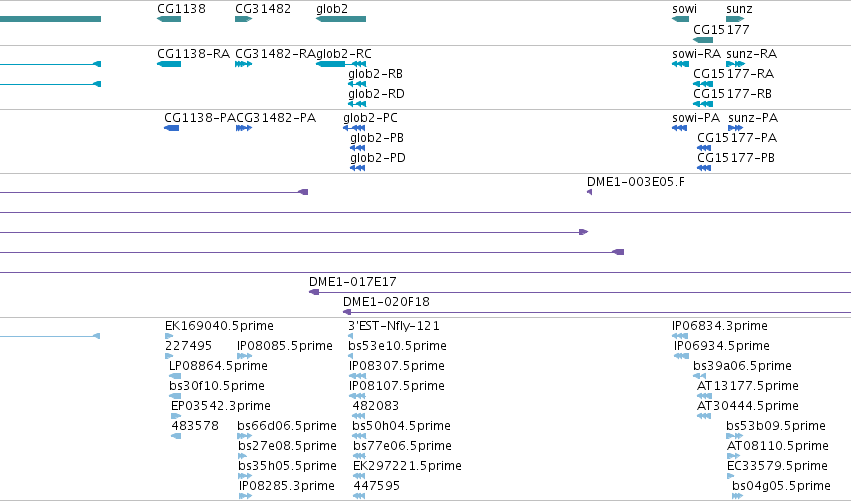Open the AT30444.5prime EST label
Image resolution: width=851 pixels, height=501 pixels.
coord(748,406)
